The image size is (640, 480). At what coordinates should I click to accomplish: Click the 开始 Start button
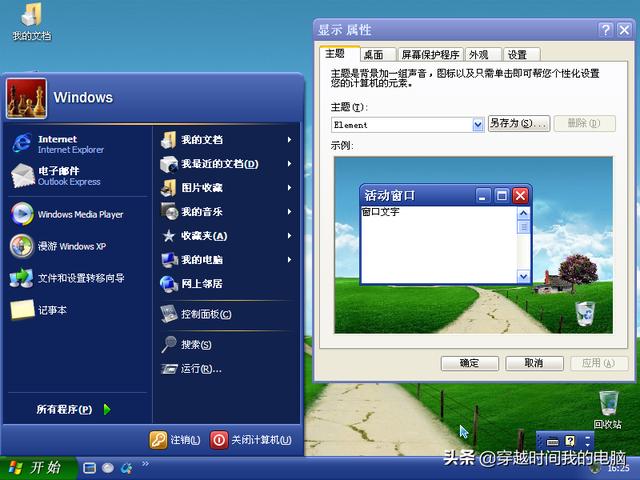(38, 468)
